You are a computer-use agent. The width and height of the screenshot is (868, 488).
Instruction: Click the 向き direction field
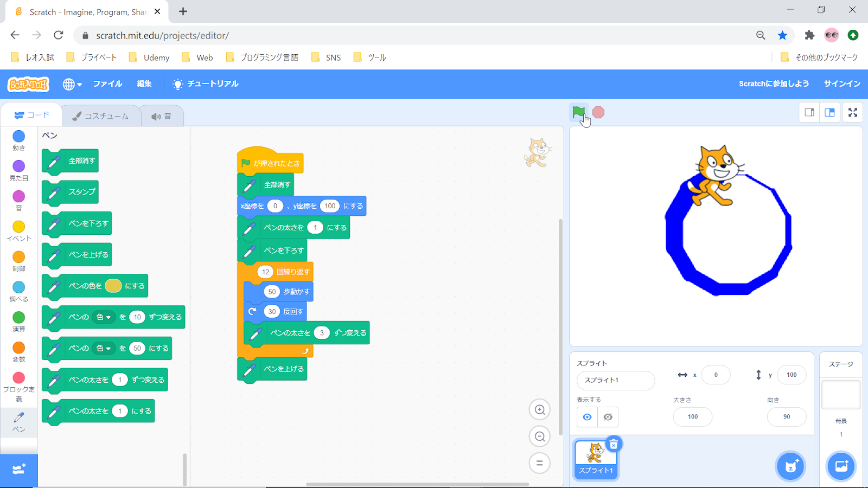tap(787, 417)
